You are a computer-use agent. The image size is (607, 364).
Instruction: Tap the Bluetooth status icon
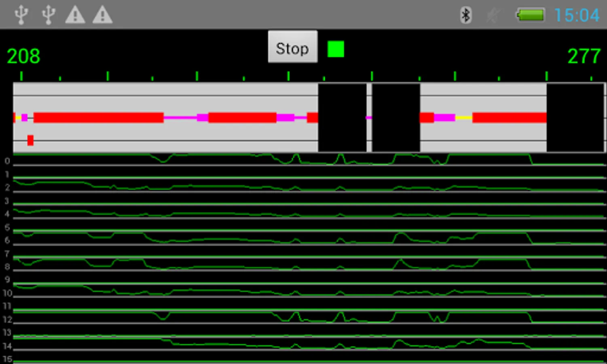click(466, 15)
